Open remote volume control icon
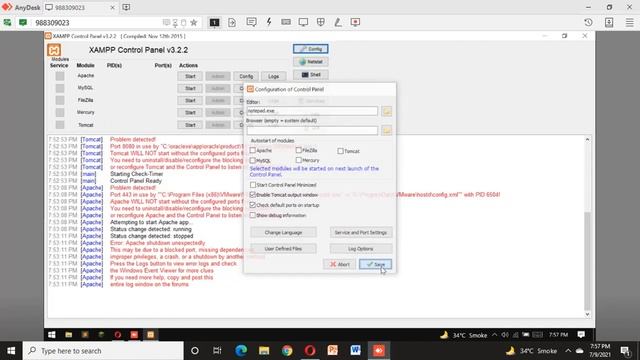 pyautogui.click(x=505, y=335)
